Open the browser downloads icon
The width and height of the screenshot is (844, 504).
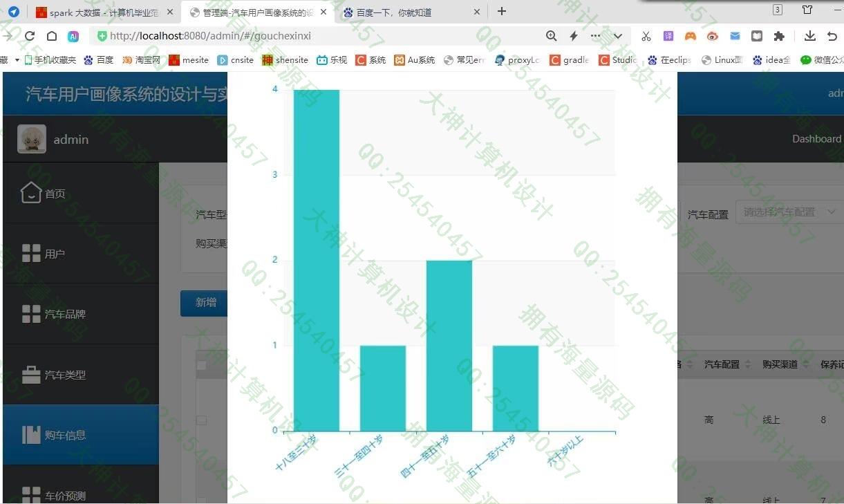pos(810,36)
